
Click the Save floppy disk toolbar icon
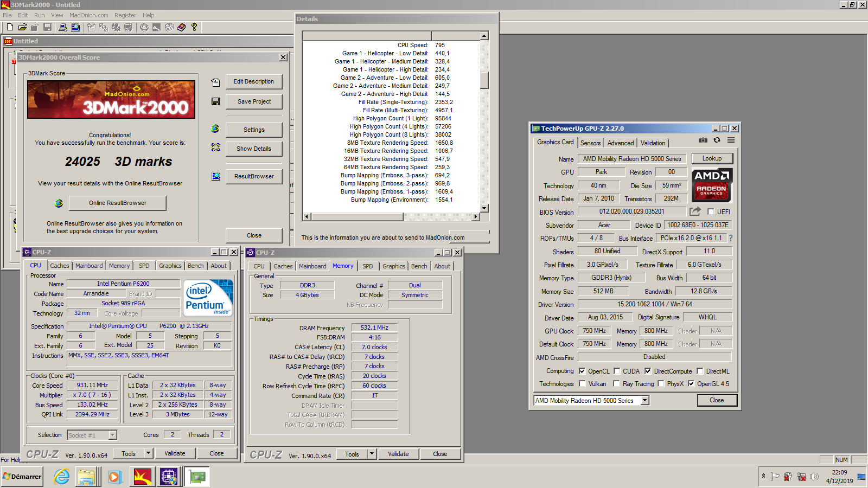[47, 27]
